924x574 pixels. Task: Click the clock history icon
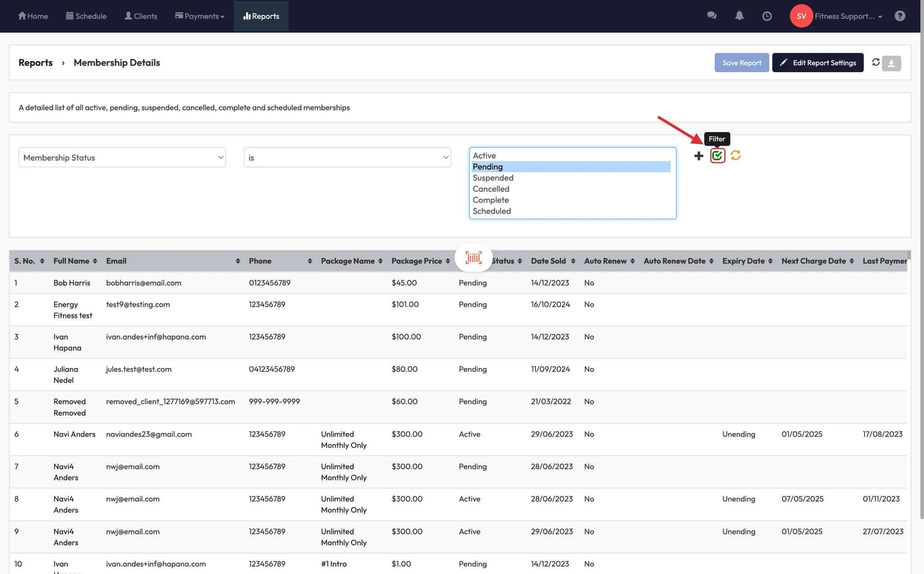pyautogui.click(x=767, y=16)
